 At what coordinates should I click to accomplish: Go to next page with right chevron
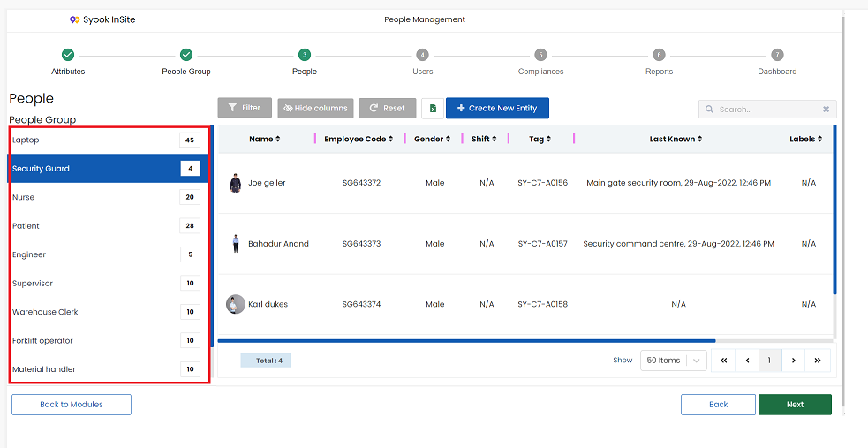(x=794, y=360)
